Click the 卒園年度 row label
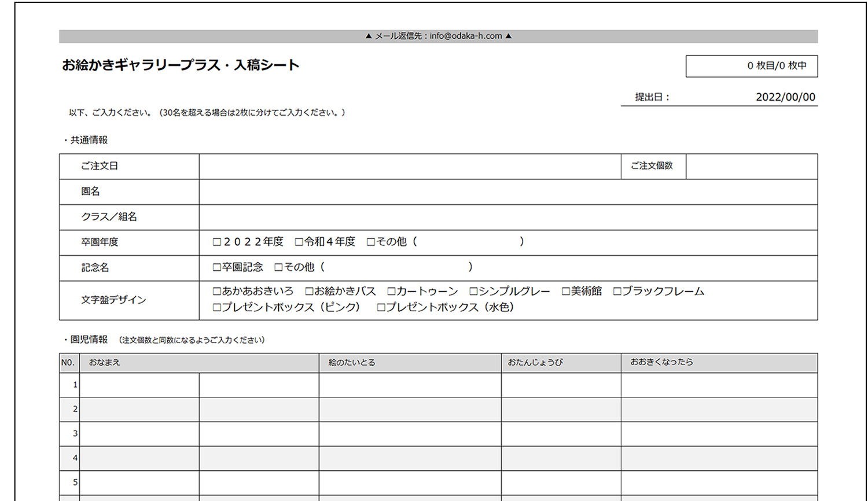 (x=100, y=242)
